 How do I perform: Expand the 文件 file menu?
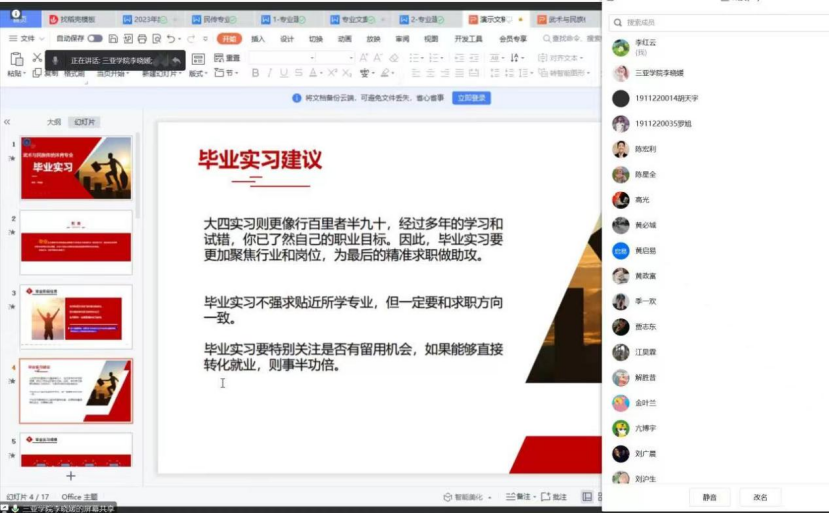point(23,39)
